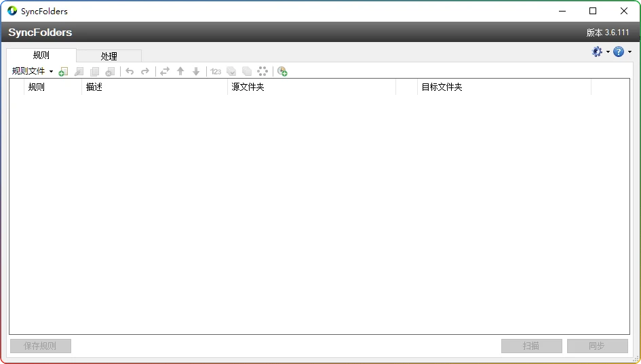Click the 源文件夹 column header
The height and width of the screenshot is (364, 641).
[x=311, y=87]
